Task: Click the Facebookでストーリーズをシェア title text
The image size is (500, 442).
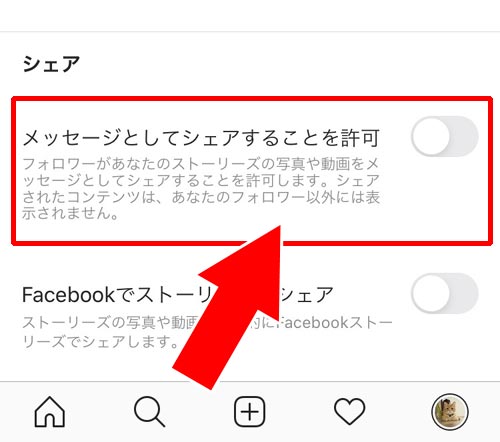Action: tap(178, 295)
